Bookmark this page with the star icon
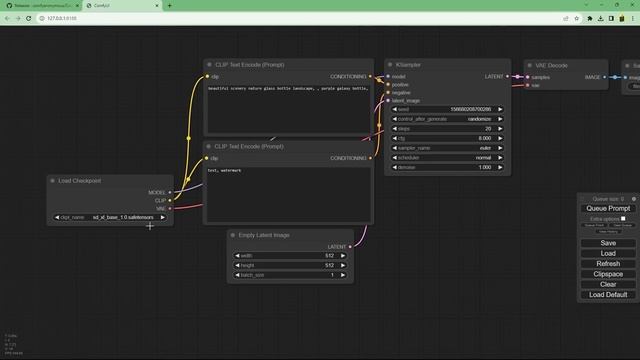Screen dimensions: 640x360 [x=577, y=18]
